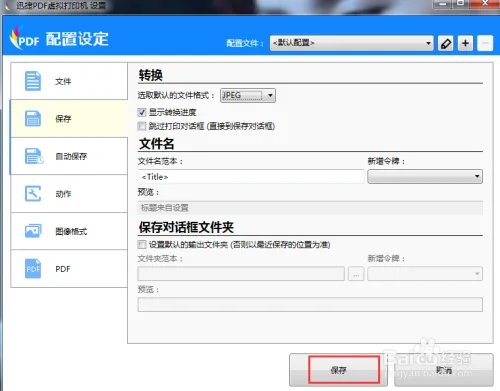The image size is (500, 391).
Task: Click the folder 预览 preview field
Action: pos(310,304)
